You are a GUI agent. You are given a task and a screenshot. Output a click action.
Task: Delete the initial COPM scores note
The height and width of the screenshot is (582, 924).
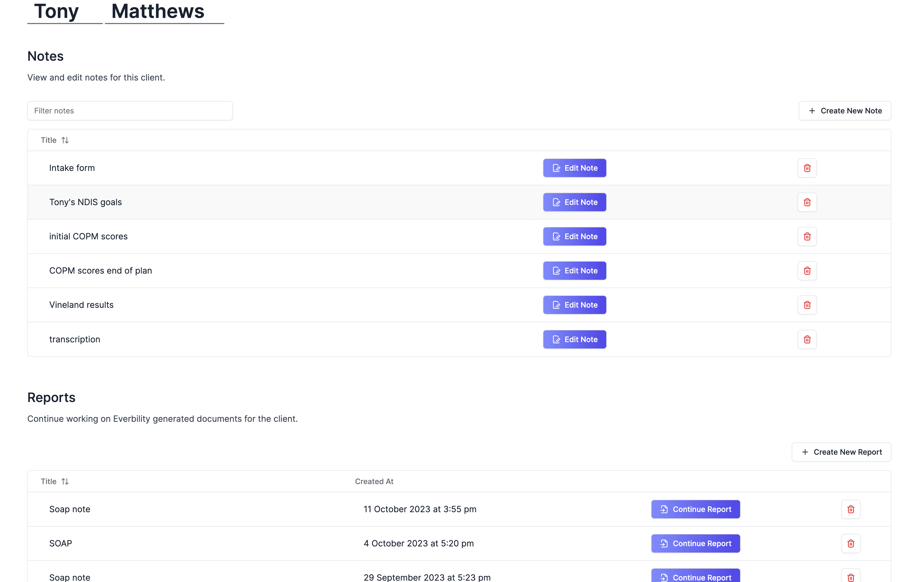point(806,236)
